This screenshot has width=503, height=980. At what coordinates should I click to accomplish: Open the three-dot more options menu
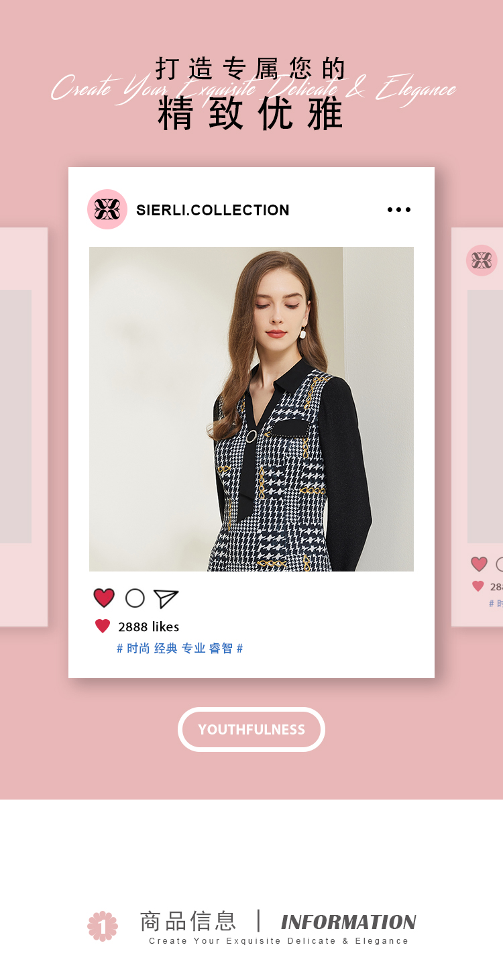(399, 210)
